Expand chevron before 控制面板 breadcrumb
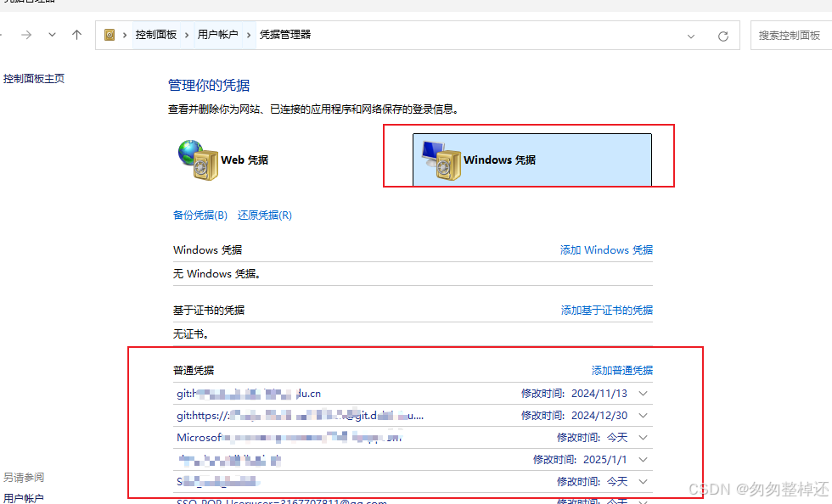The image size is (832, 504). pyautogui.click(x=125, y=35)
